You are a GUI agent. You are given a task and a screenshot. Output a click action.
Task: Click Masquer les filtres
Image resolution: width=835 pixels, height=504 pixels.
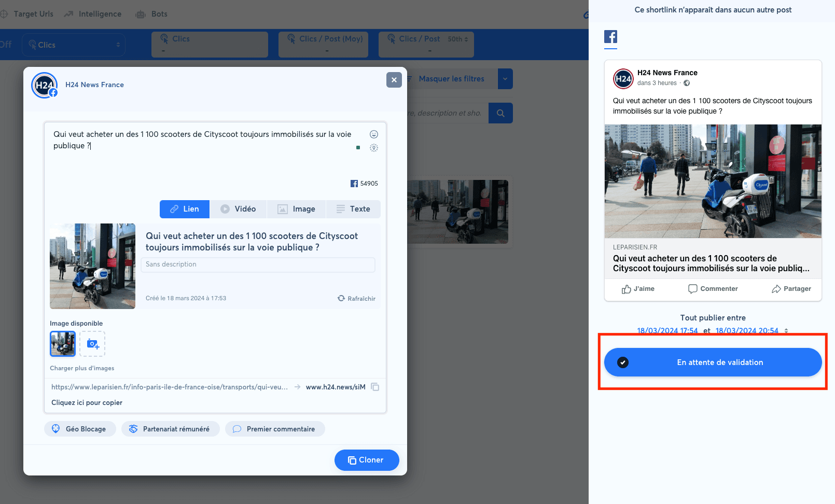point(451,79)
